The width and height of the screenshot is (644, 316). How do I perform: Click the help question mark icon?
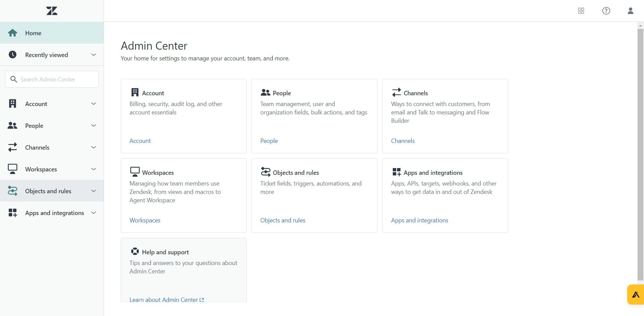pos(606,11)
